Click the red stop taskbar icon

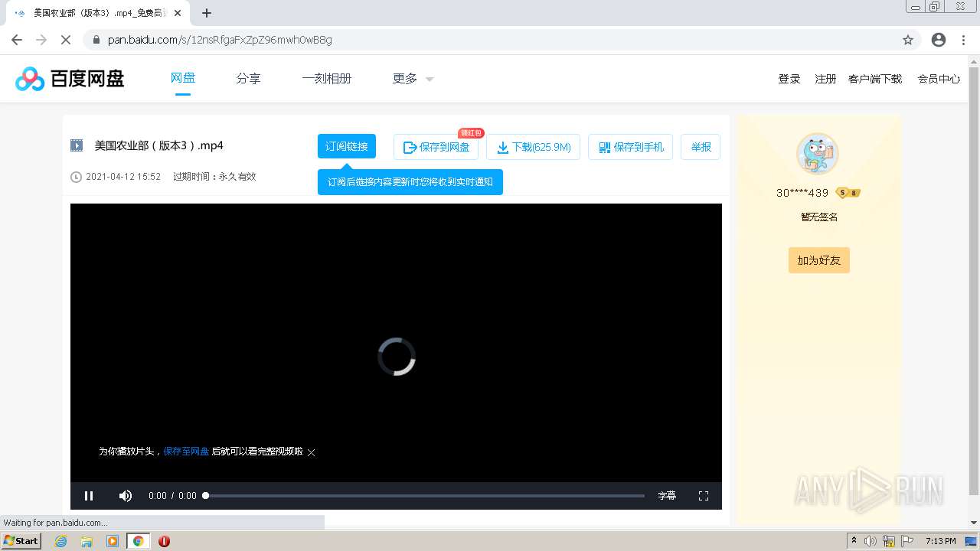(x=164, y=541)
